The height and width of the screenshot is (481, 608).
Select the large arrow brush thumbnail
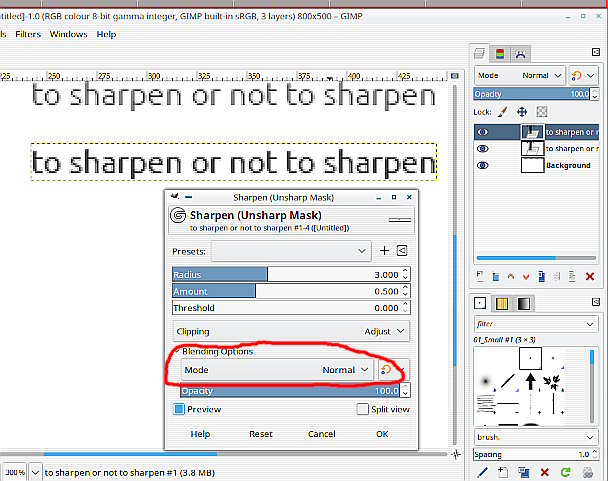click(530, 381)
